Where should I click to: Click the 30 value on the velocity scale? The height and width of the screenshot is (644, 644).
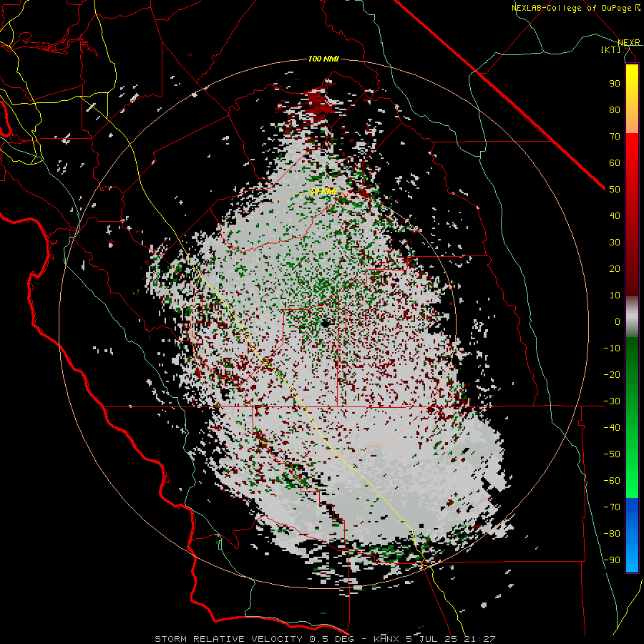coord(615,243)
